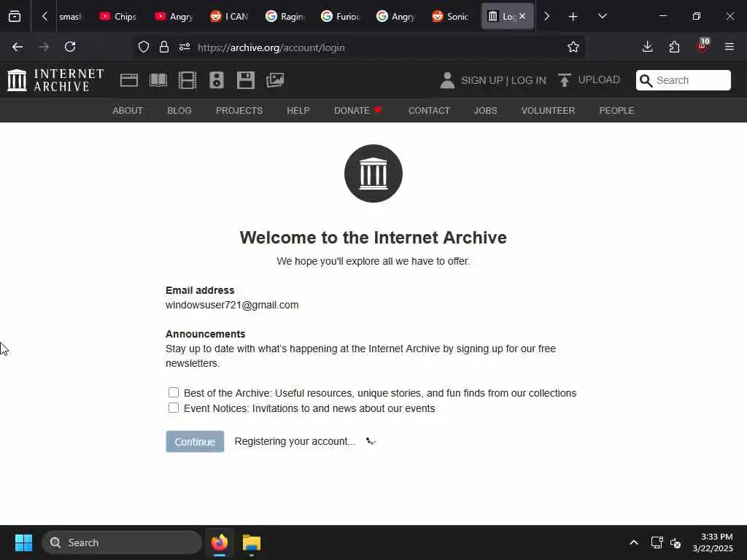Open the ABOUT menu item
The image size is (747, 560).
pos(128,111)
